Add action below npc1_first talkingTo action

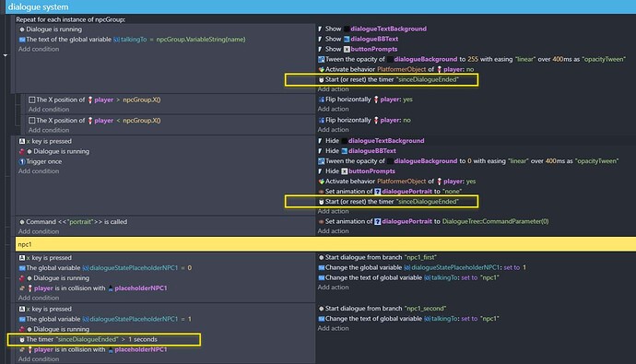[333, 288]
